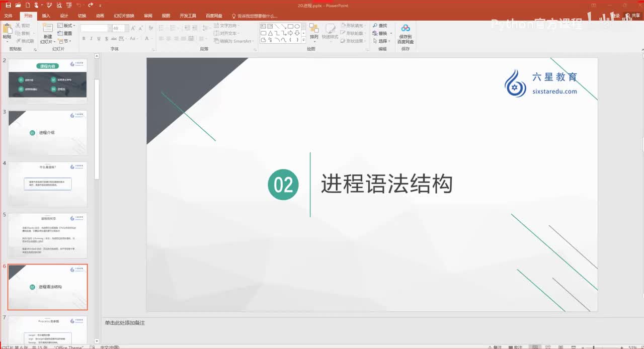The image size is (644, 349).
Task: Toggle Strikethrough (abc) formatting
Action: coord(113,39)
